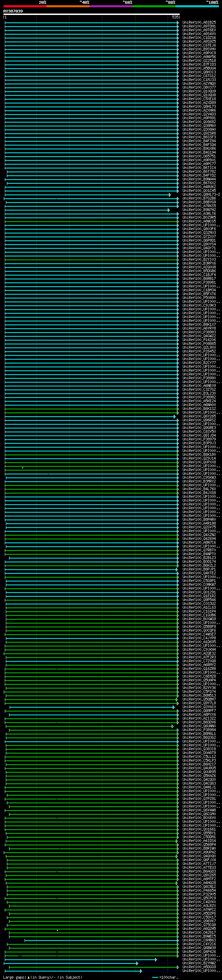
Task: Select hit UniRef100_C5XE18
Action: coord(199,99)
